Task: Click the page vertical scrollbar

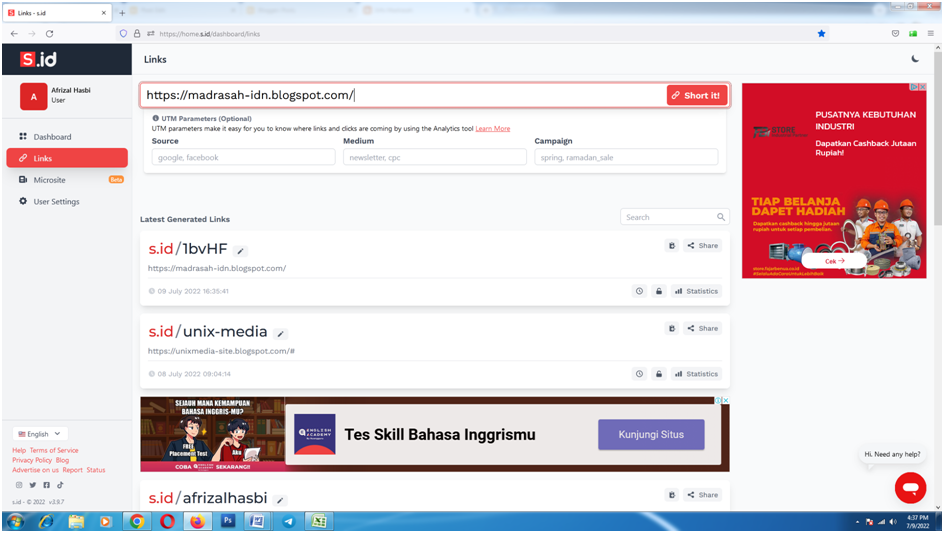Action: 938,139
